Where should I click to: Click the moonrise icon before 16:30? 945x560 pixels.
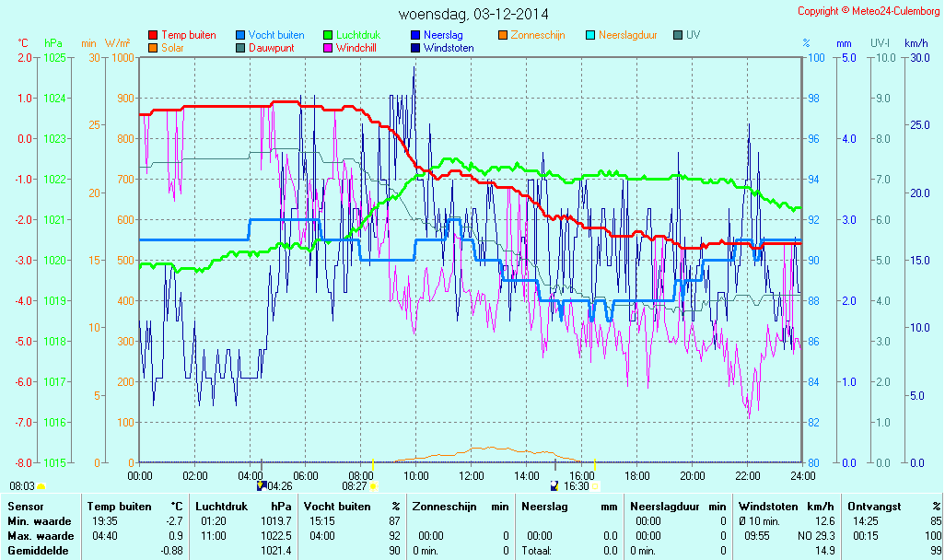pyautogui.click(x=554, y=485)
